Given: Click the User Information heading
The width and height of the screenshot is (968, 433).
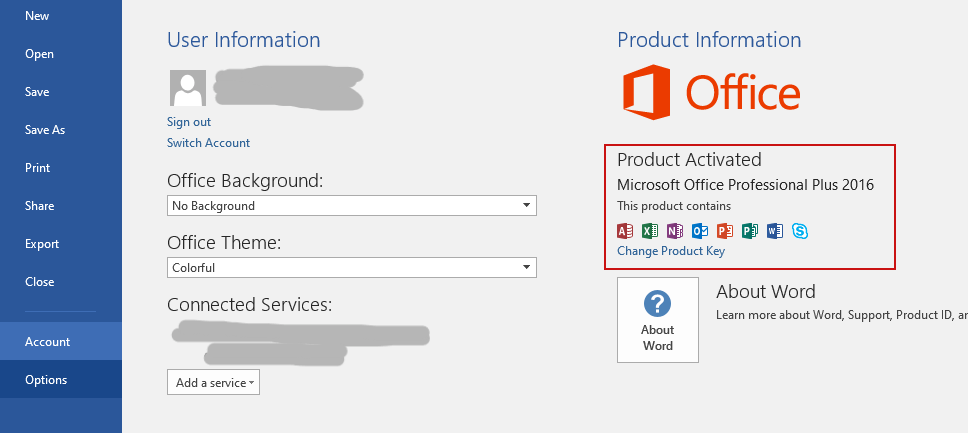Looking at the screenshot, I should pyautogui.click(x=244, y=40).
